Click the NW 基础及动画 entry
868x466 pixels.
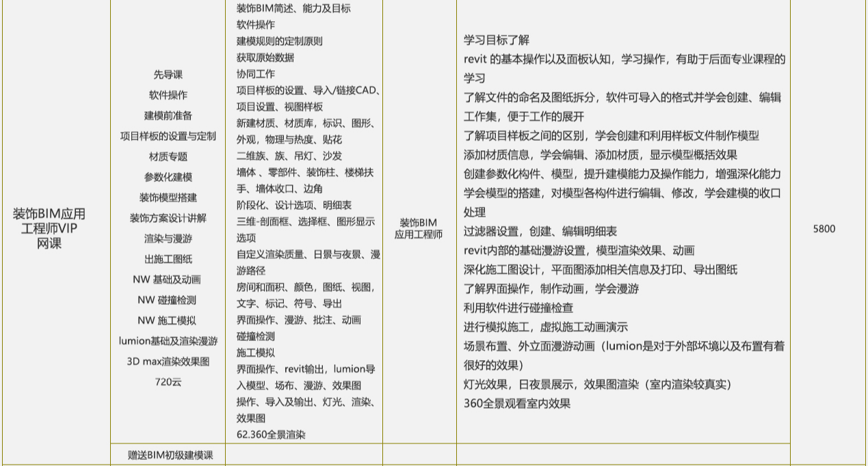tap(168, 279)
